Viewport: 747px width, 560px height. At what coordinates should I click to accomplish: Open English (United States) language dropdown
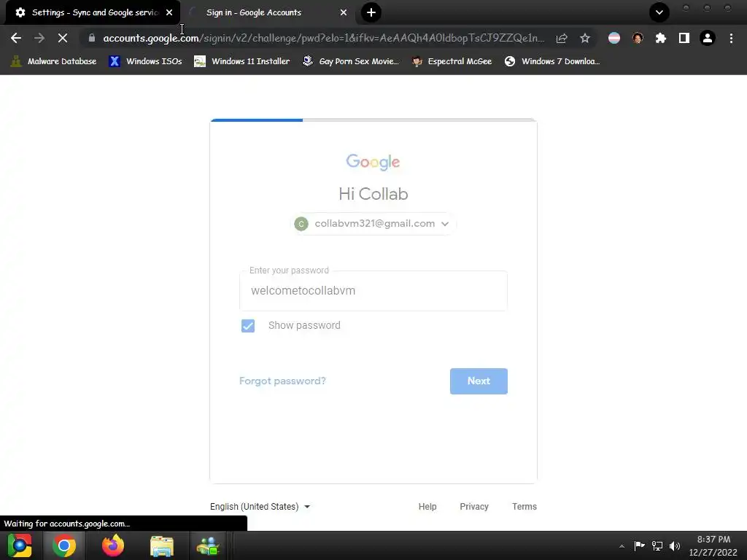(x=260, y=507)
